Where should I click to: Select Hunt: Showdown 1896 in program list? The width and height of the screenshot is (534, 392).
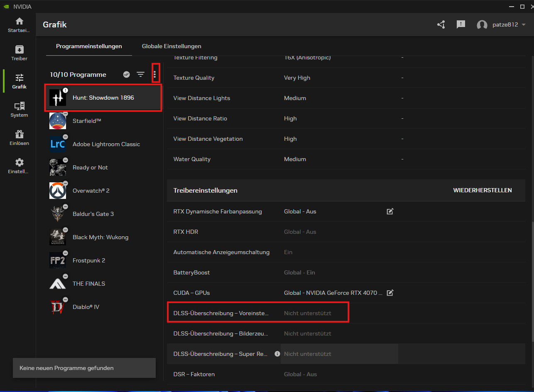pos(103,98)
